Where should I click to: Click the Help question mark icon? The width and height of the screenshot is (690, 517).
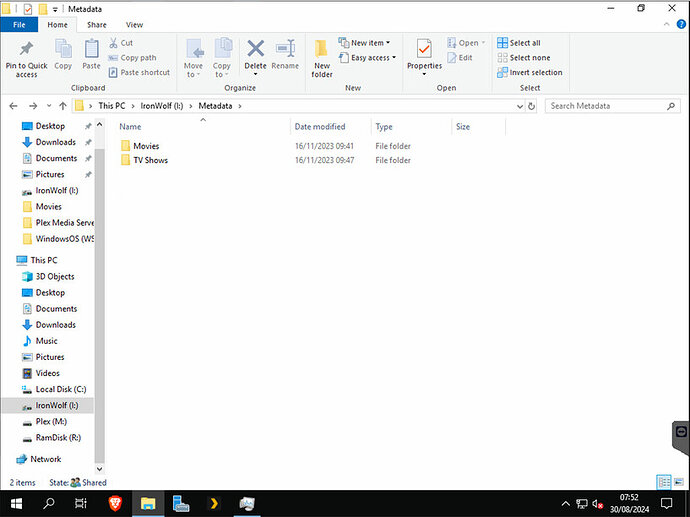click(x=681, y=25)
